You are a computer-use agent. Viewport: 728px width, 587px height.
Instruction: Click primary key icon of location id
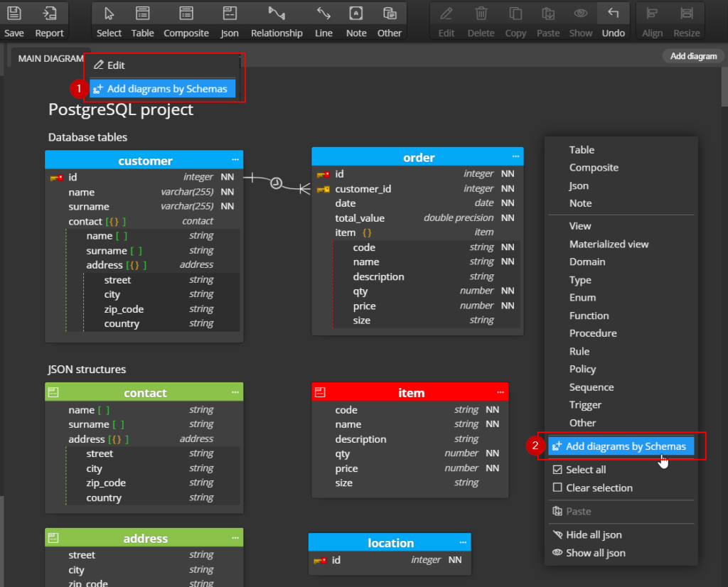[x=320, y=561]
